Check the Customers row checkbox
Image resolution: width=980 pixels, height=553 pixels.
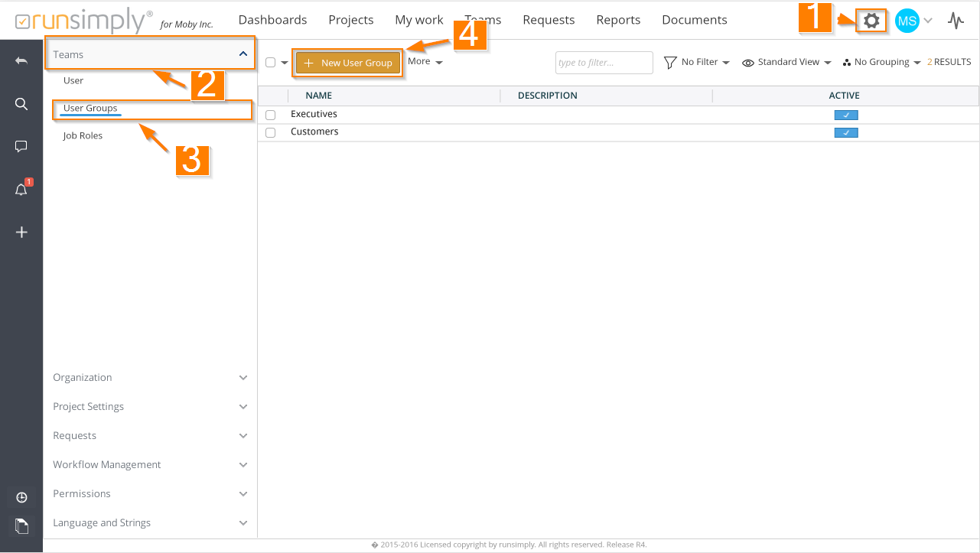270,132
